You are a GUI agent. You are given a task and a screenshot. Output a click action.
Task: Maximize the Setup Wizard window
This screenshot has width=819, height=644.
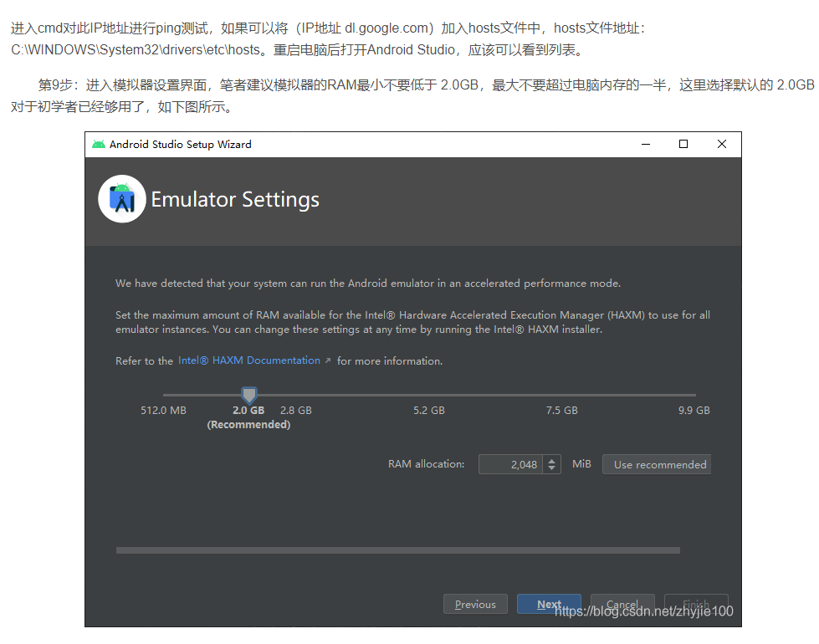click(x=683, y=144)
